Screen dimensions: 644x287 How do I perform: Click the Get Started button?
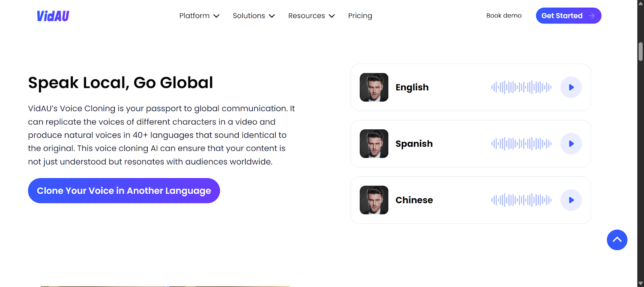point(568,16)
